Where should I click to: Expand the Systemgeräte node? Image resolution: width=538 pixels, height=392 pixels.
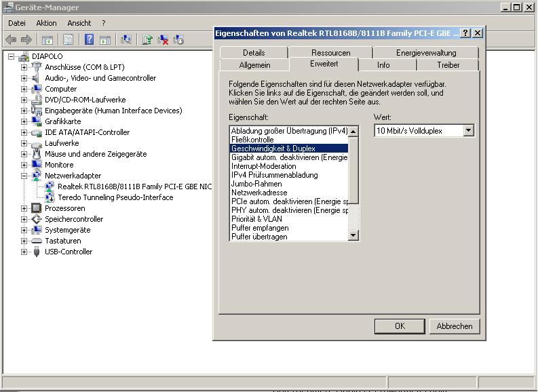24,230
